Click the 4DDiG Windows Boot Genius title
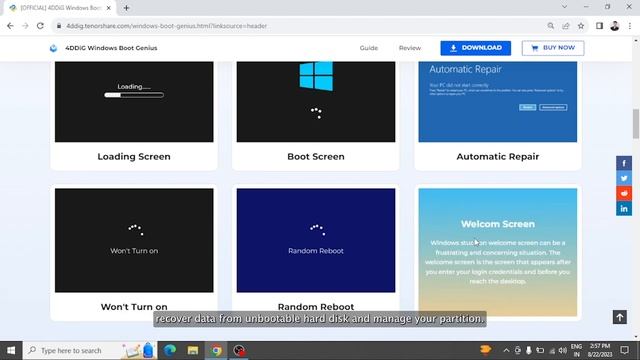 111,48
